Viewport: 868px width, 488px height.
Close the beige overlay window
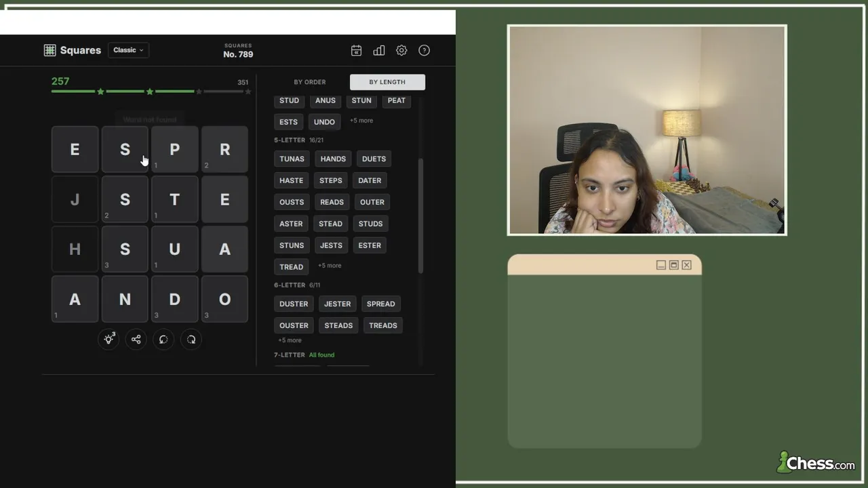coord(687,265)
